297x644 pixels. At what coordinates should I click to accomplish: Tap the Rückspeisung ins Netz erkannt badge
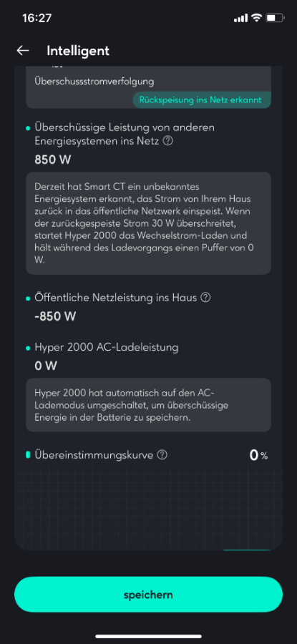(x=201, y=99)
